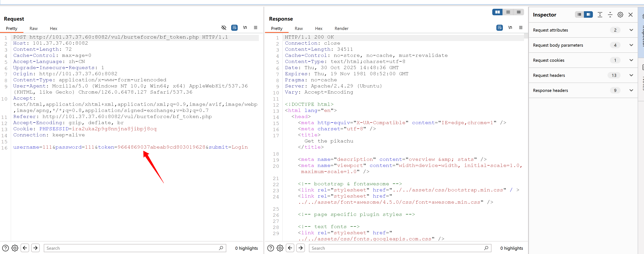Viewport: 644px width, 254px height.
Task: Select tabbed layout icon
Action: 519,12
